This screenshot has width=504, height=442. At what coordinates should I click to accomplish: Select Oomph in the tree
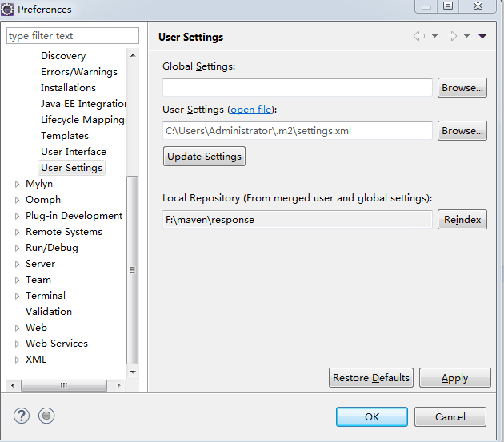coord(43,200)
